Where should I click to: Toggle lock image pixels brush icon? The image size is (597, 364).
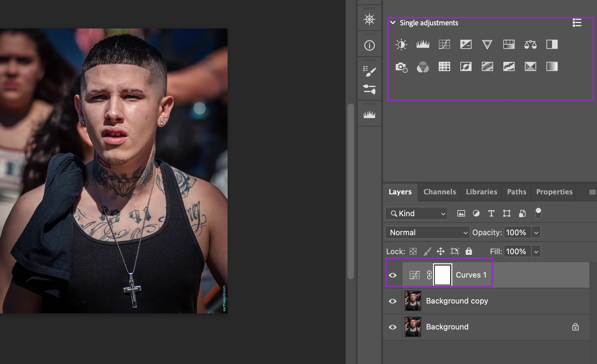[x=427, y=251]
